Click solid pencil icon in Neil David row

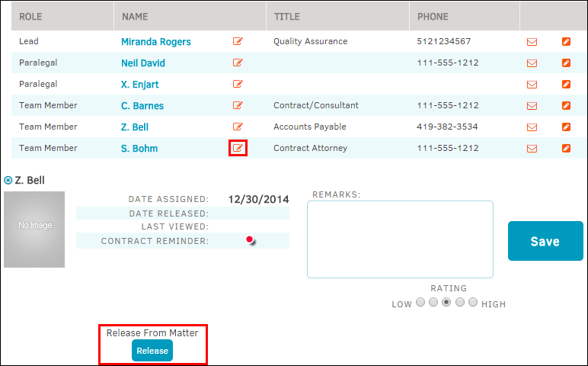tap(566, 63)
